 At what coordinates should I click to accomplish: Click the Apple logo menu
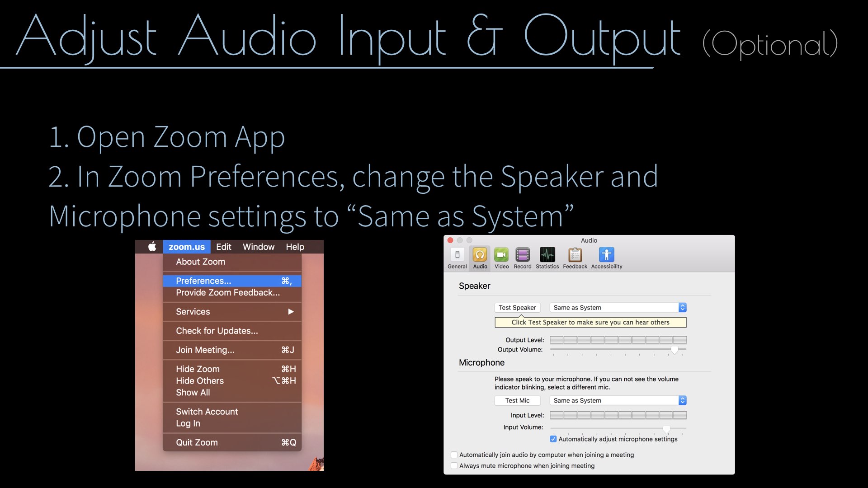tap(152, 247)
